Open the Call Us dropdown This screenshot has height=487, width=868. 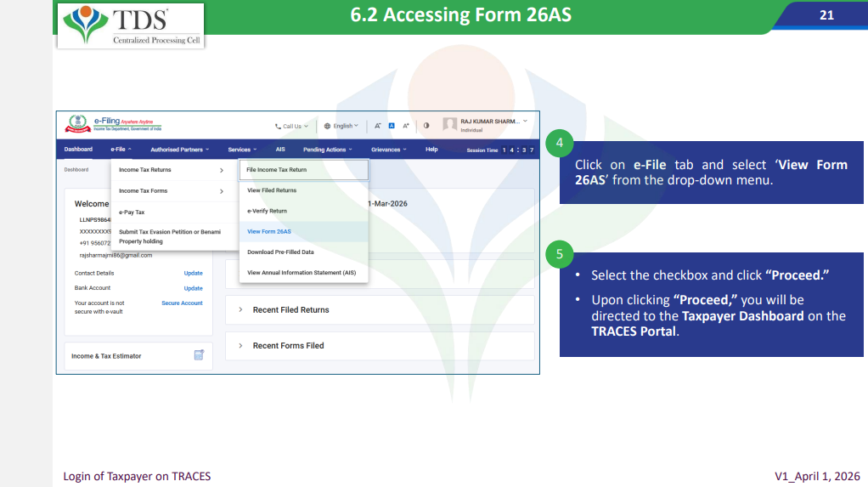click(291, 126)
